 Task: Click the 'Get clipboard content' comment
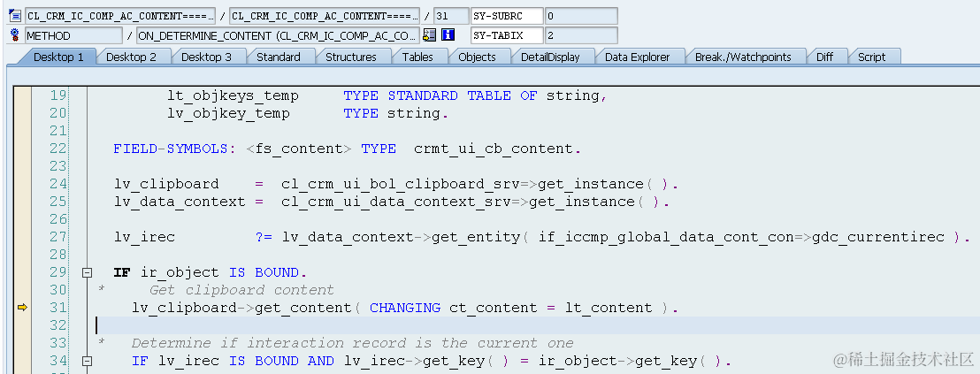pyautogui.click(x=241, y=290)
